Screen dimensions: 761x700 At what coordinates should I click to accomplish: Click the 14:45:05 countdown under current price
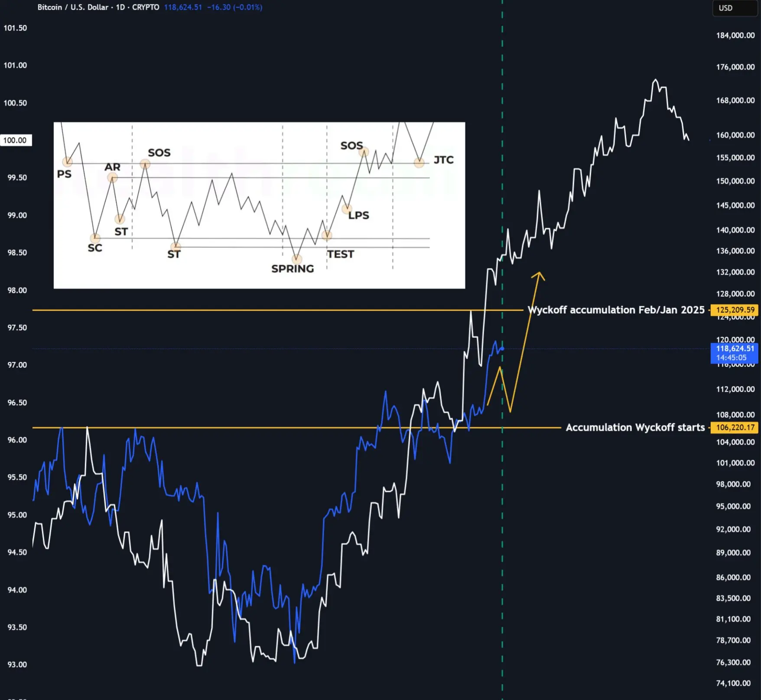coord(732,358)
